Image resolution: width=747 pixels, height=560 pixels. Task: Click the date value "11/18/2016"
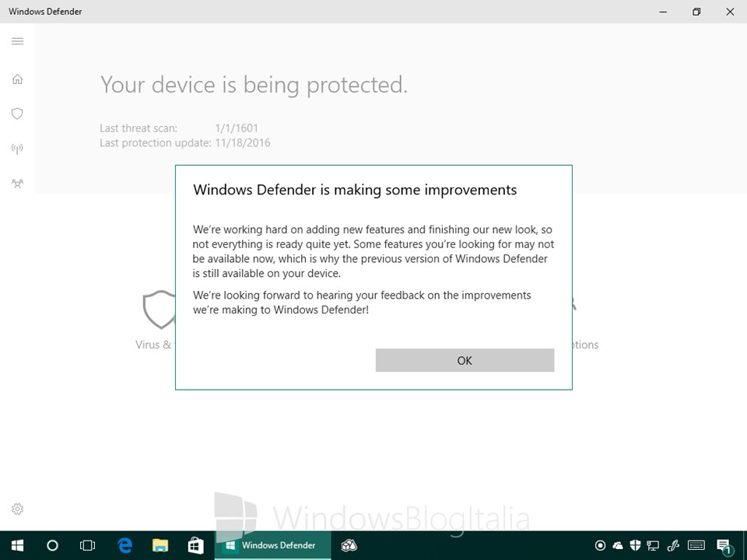pos(243,143)
